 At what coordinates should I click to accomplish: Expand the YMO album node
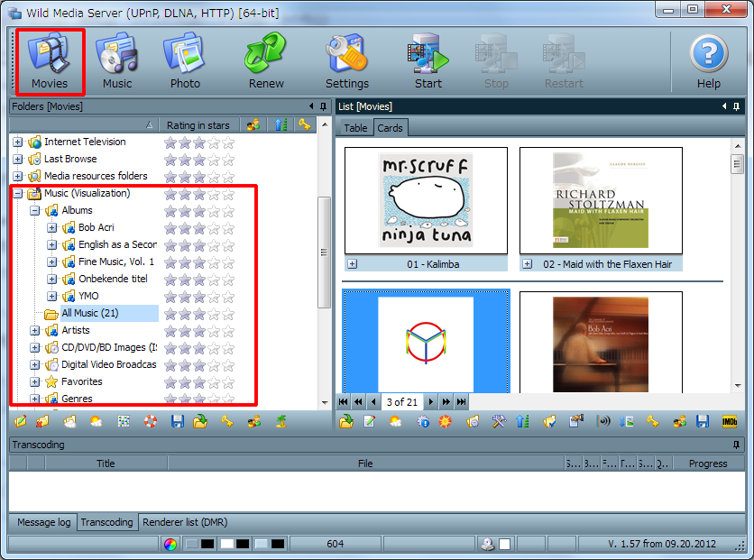(52, 296)
